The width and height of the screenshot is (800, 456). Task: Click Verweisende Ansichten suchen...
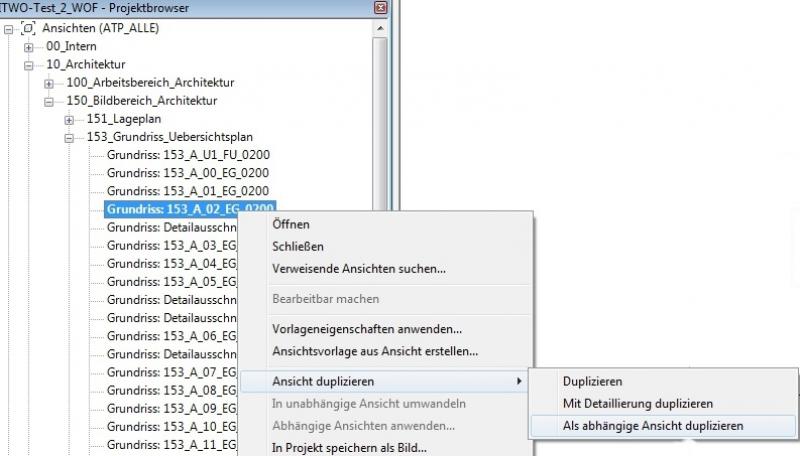[359, 268]
